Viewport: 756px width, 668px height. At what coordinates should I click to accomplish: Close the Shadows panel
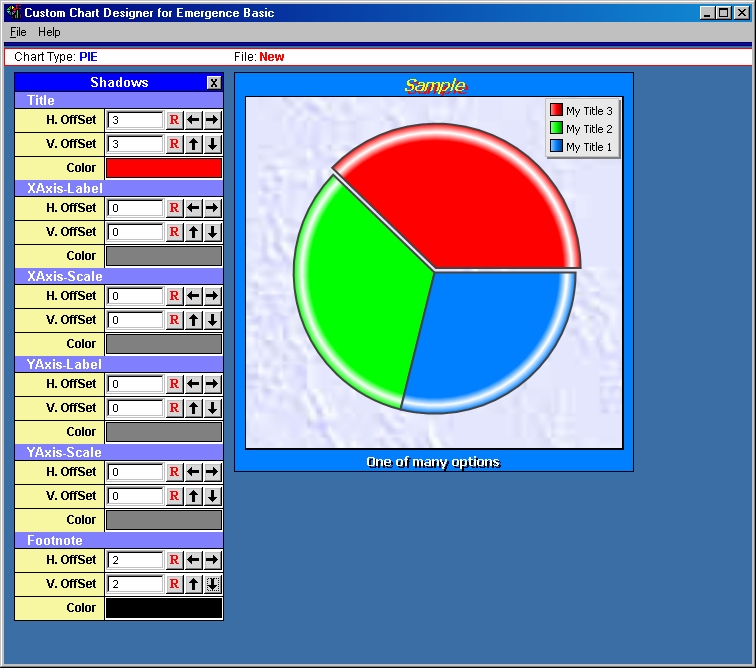coord(213,83)
